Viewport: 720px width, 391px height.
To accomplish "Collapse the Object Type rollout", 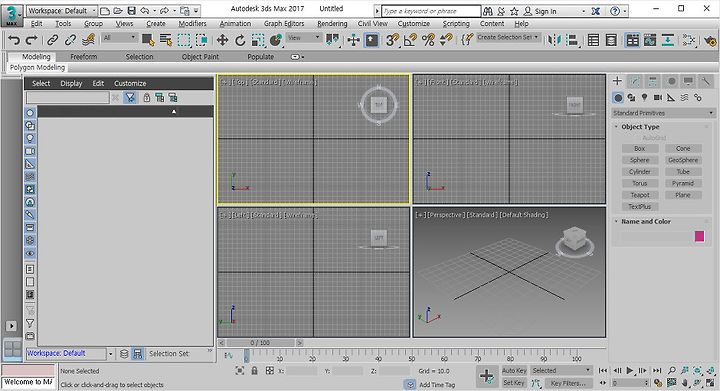I will pyautogui.click(x=640, y=127).
